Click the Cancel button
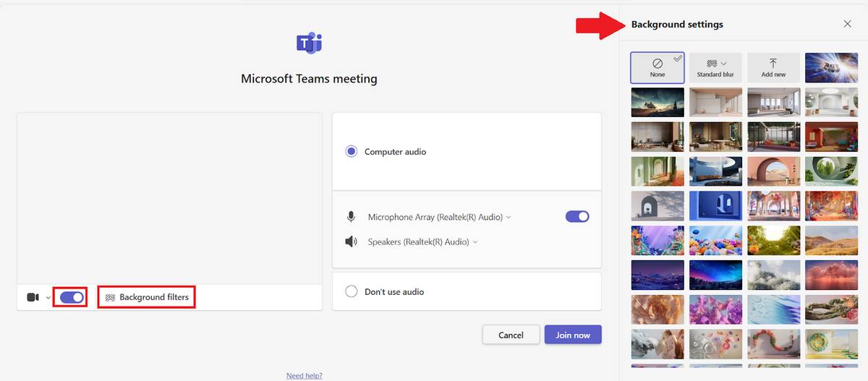The height and width of the screenshot is (381, 868). coord(511,335)
